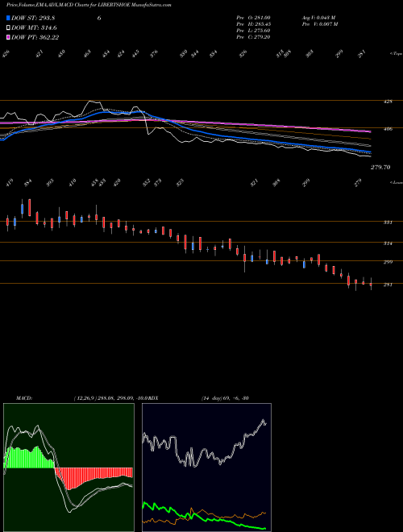Click the 281 candlestick axis label
This screenshot has height=532, width=403.
click(388, 285)
